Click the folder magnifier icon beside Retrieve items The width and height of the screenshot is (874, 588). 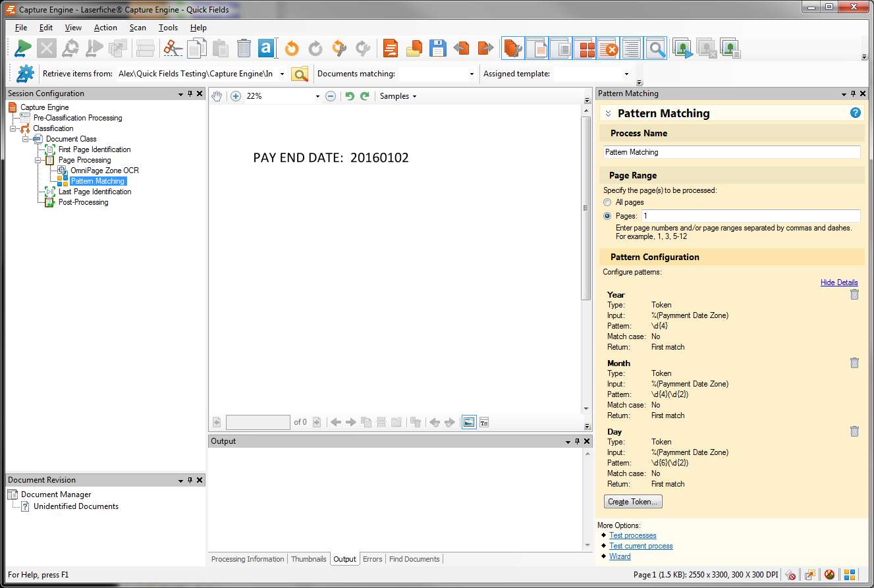[x=300, y=74]
